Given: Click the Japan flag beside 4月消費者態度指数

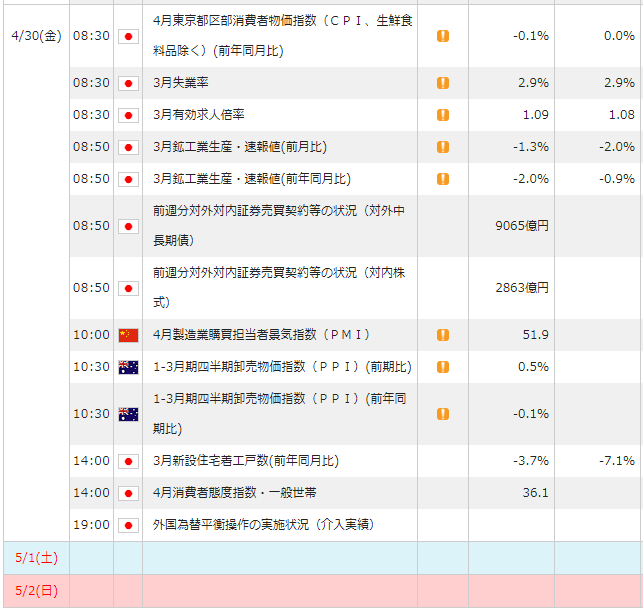Looking at the screenshot, I should coord(128,494).
